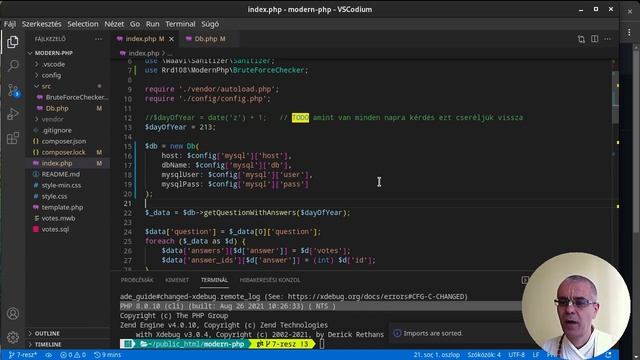
Task: Expand the vendor folder
Action: [x=52, y=119]
